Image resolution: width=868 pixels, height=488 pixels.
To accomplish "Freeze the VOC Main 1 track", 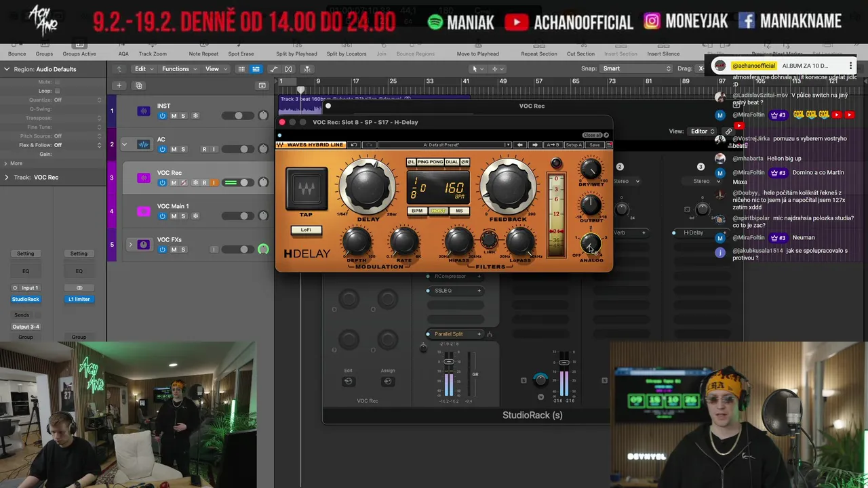I will 195,216.
